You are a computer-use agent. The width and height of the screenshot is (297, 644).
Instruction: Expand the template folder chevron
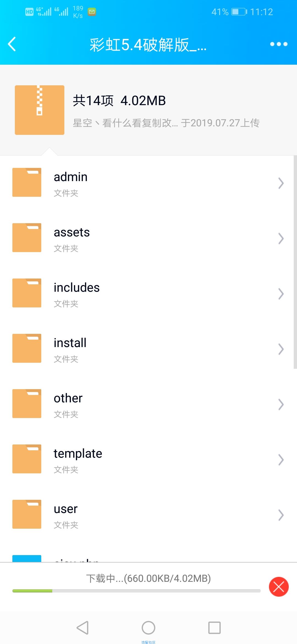point(281,460)
